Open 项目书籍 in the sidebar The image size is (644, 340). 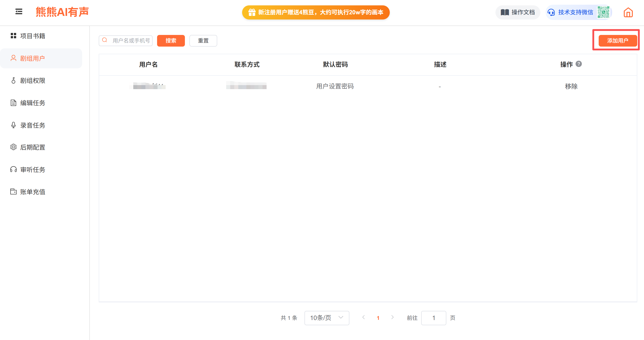33,36
